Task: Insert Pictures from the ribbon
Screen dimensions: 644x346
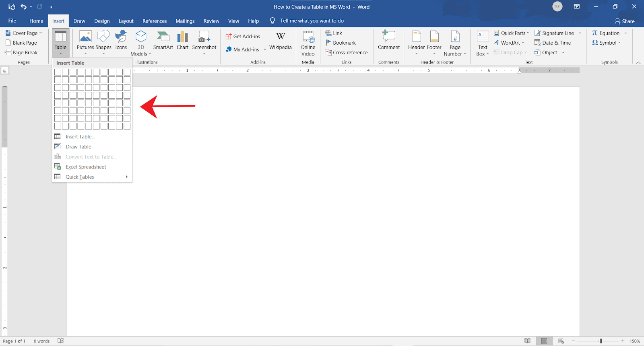Action: 85,43
